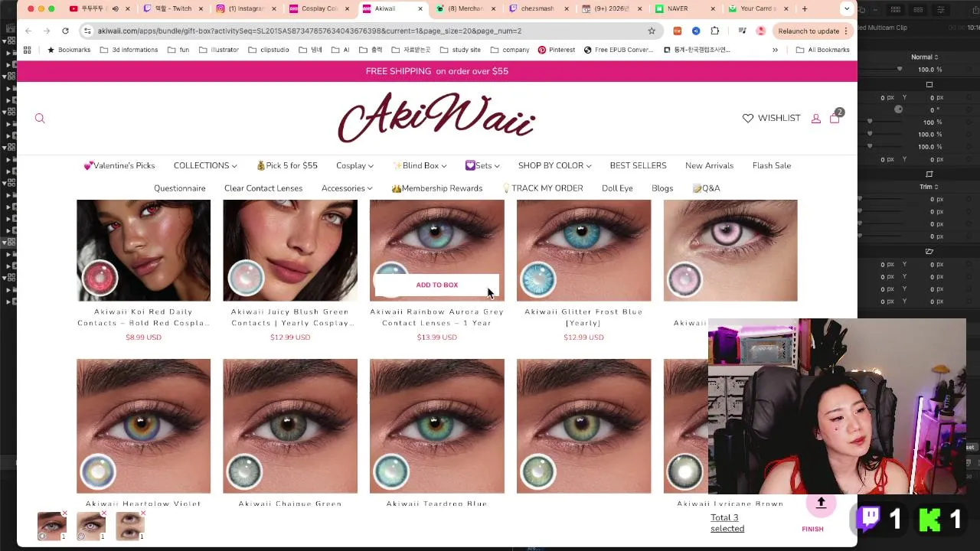
Task: Open the Blogs link
Action: coord(662,188)
